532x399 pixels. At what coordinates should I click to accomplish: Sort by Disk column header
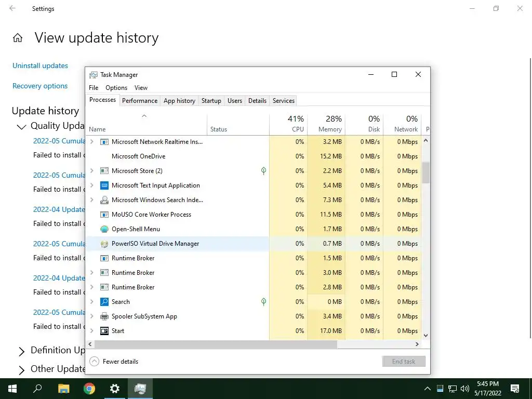point(364,124)
